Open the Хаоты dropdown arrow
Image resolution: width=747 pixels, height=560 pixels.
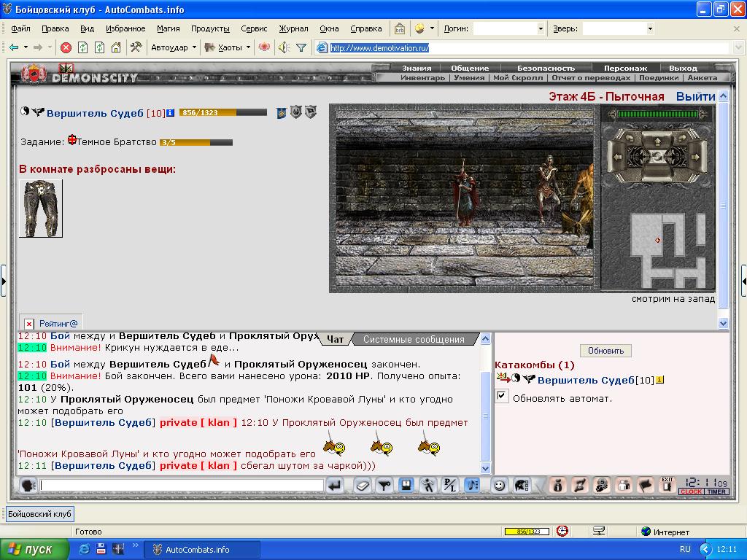pos(248,47)
